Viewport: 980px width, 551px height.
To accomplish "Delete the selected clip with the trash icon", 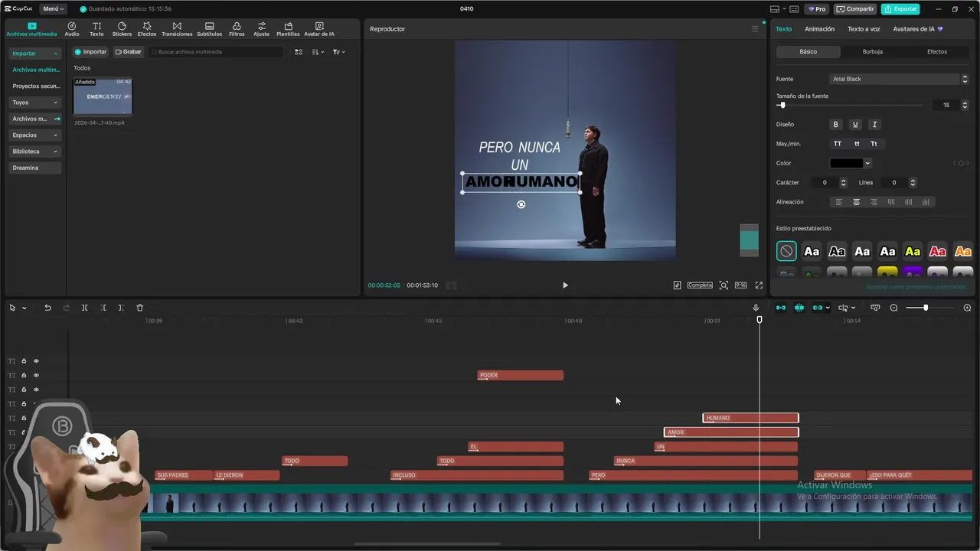I will click(139, 308).
